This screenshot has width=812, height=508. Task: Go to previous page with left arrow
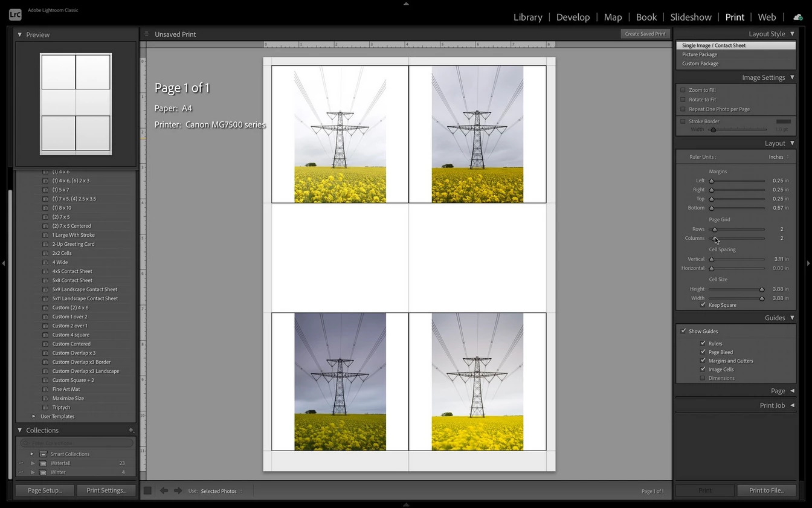point(164,490)
